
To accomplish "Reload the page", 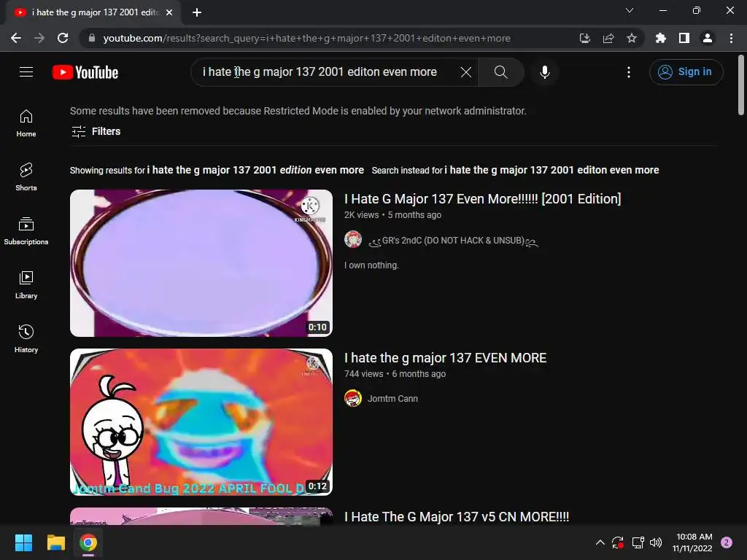I will [x=63, y=38].
